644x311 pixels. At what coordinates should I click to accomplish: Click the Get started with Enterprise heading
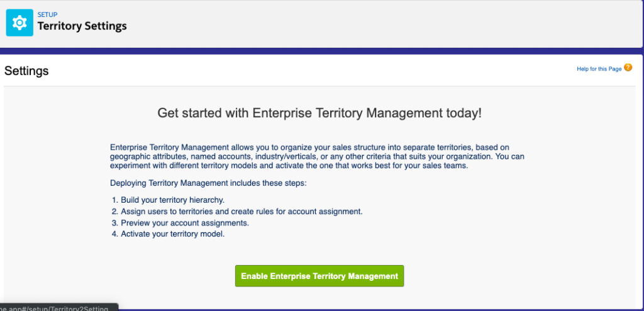(319, 113)
